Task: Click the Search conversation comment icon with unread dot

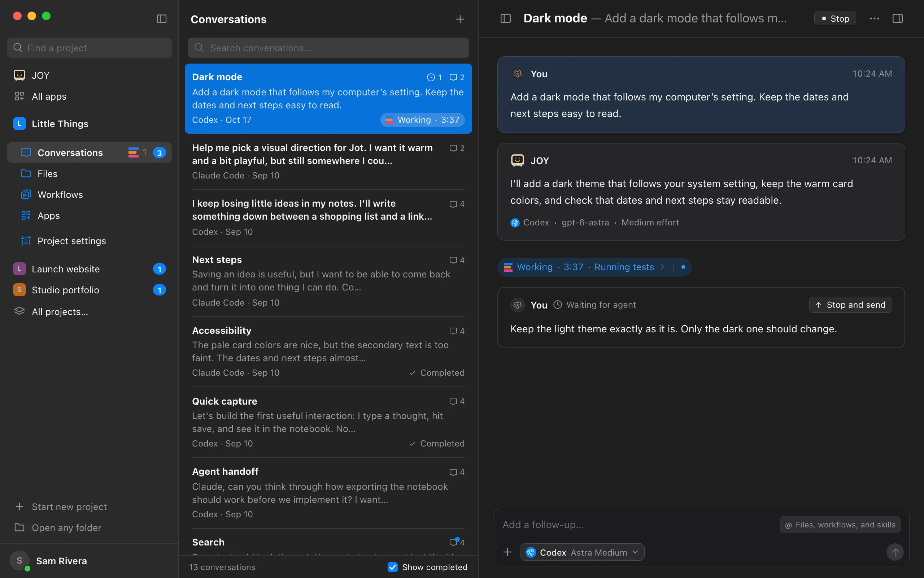Action: [454, 542]
